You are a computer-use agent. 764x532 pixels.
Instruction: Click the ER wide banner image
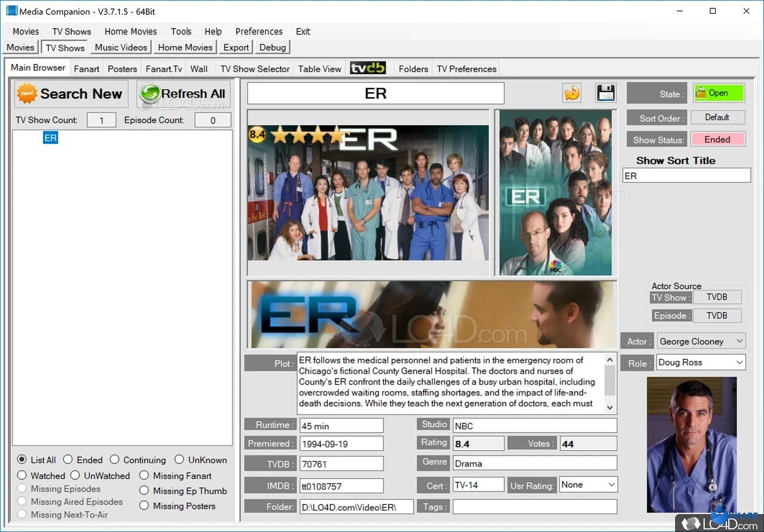(x=432, y=314)
